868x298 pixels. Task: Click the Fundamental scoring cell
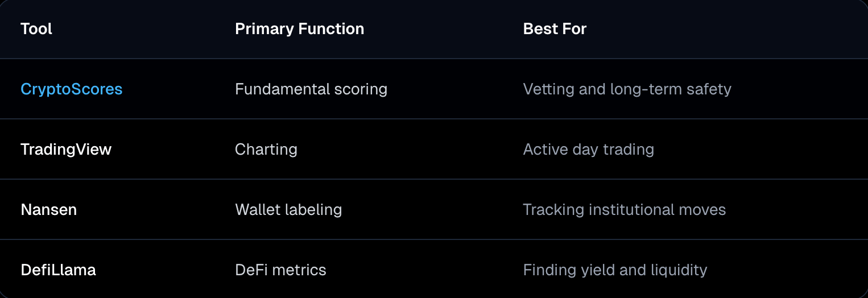pos(311,89)
